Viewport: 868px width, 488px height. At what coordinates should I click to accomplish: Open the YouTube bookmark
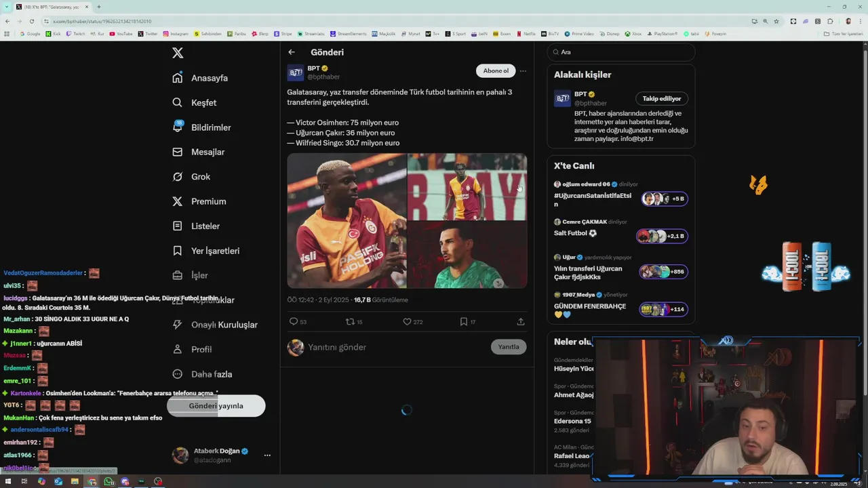pyautogui.click(x=121, y=34)
